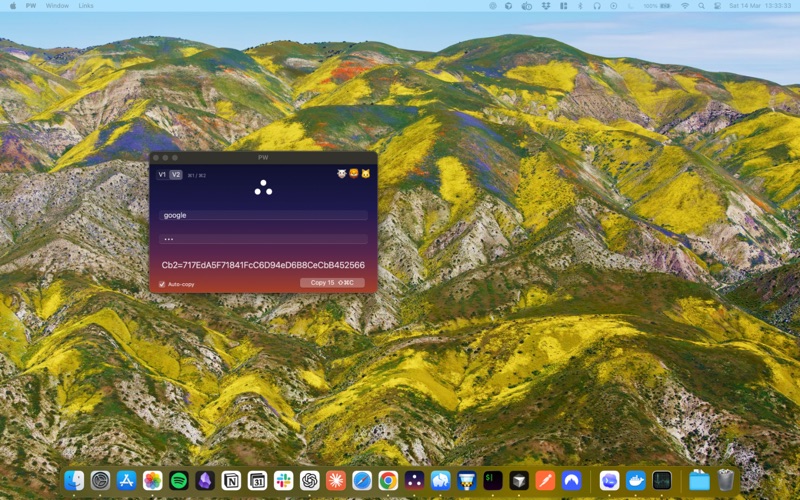800x500 pixels.
Task: Open Spotify from the Dock
Action: coord(179,481)
